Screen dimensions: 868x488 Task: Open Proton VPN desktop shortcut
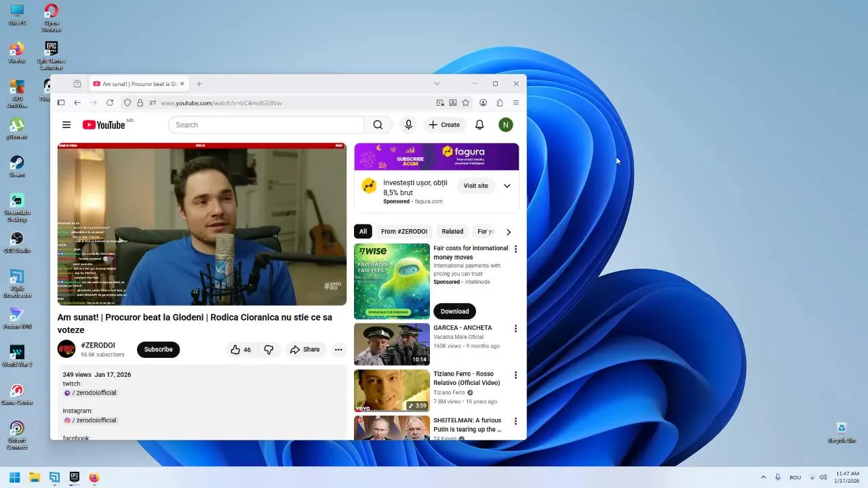click(x=17, y=318)
